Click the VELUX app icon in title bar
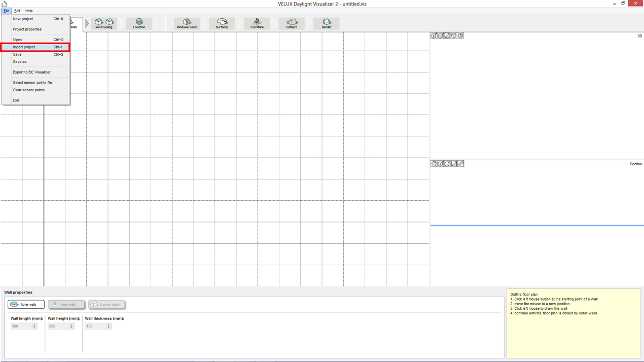 (x=5, y=4)
